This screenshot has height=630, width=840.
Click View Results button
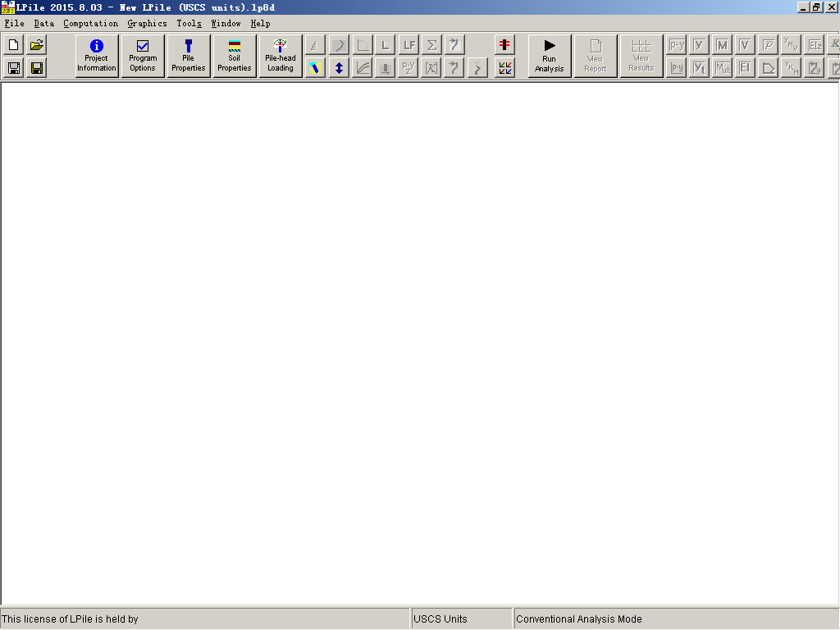coord(641,57)
